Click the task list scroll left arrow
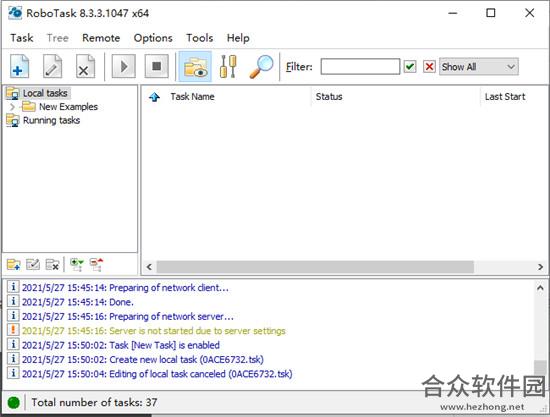The width and height of the screenshot is (550, 417). (149, 267)
